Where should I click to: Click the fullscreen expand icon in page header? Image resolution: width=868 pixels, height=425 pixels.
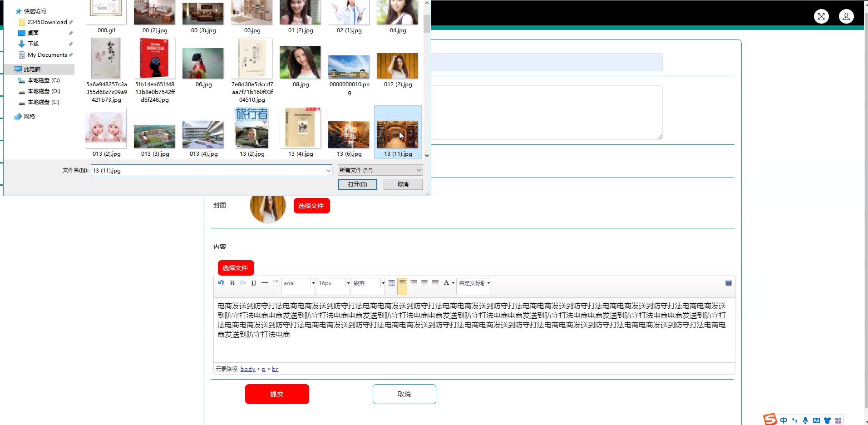pos(821,16)
